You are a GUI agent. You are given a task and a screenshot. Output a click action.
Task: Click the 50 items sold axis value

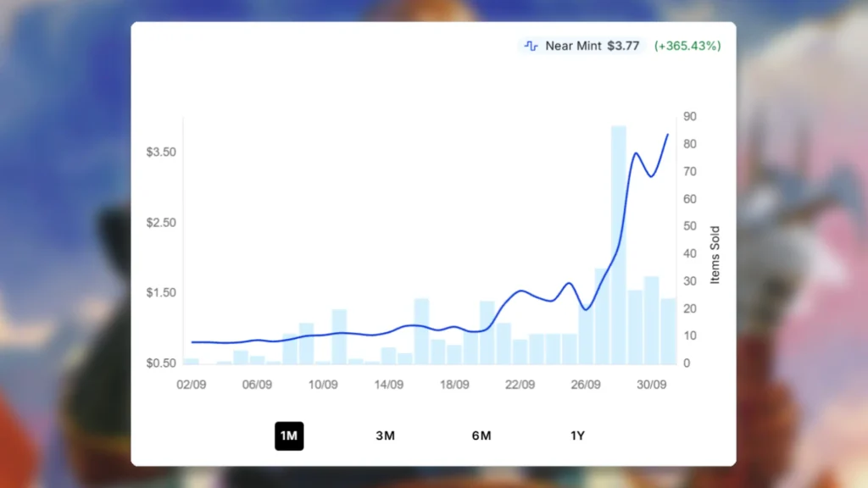tap(690, 226)
